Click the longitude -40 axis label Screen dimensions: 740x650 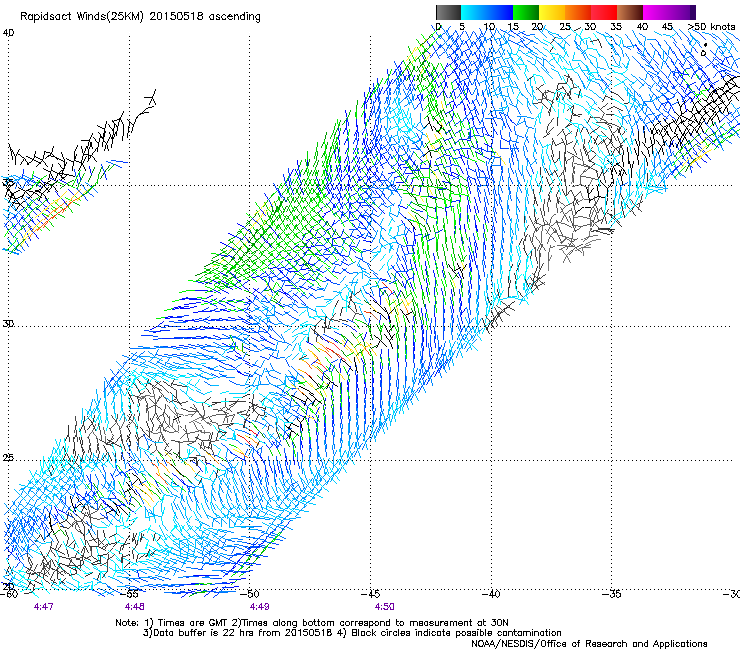tap(491, 594)
